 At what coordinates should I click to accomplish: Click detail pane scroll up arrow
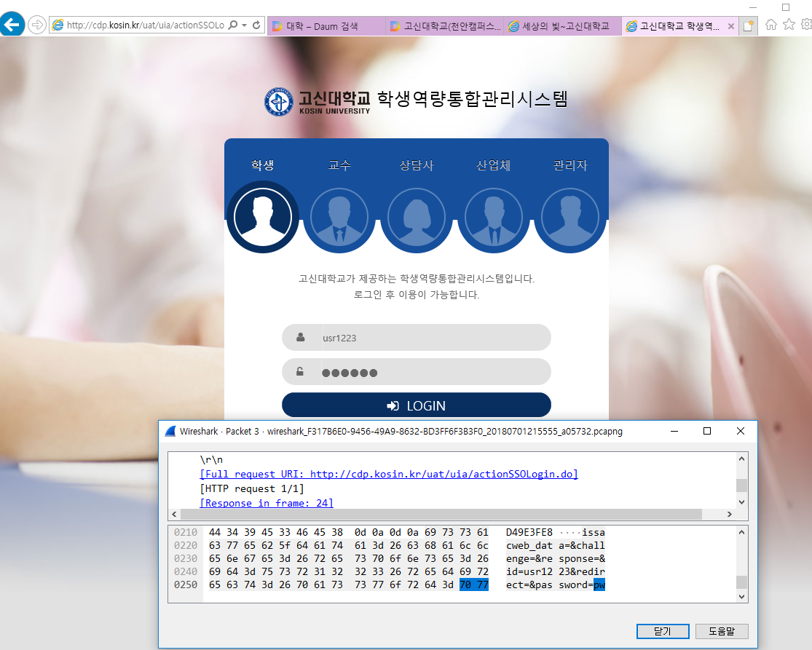741,459
